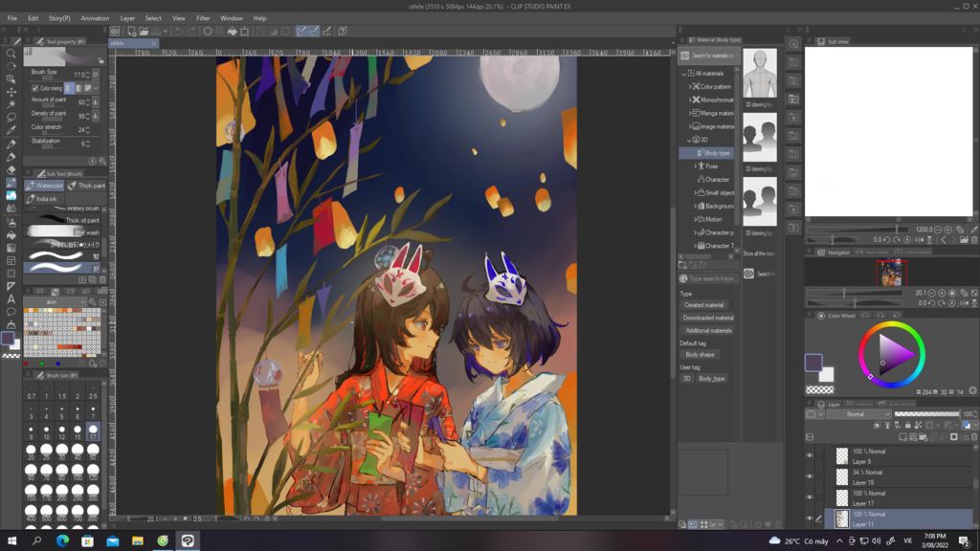
Task: Click the Body shape default tag
Action: (x=700, y=354)
